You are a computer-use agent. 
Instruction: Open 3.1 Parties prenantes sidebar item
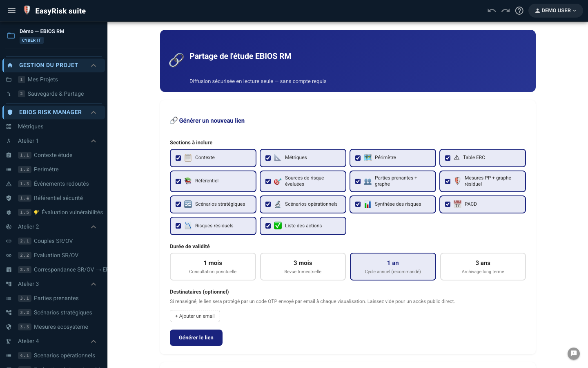pyautogui.click(x=53, y=298)
